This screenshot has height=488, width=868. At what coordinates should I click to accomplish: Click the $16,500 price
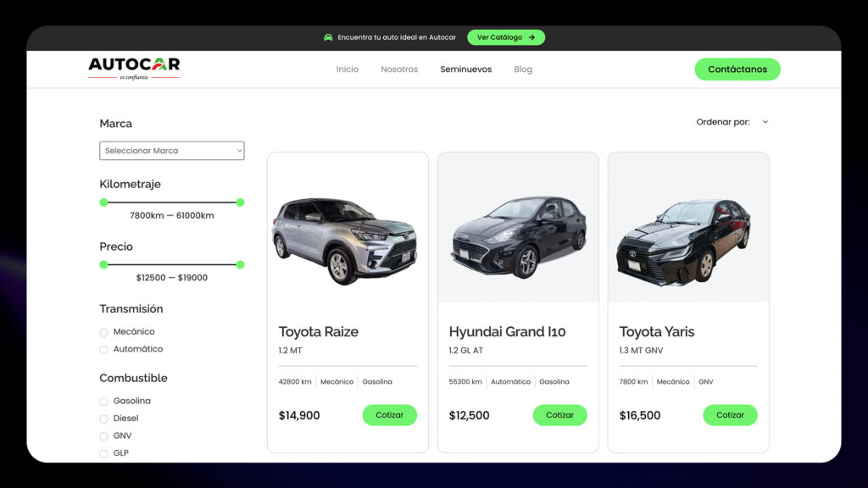[639, 415]
